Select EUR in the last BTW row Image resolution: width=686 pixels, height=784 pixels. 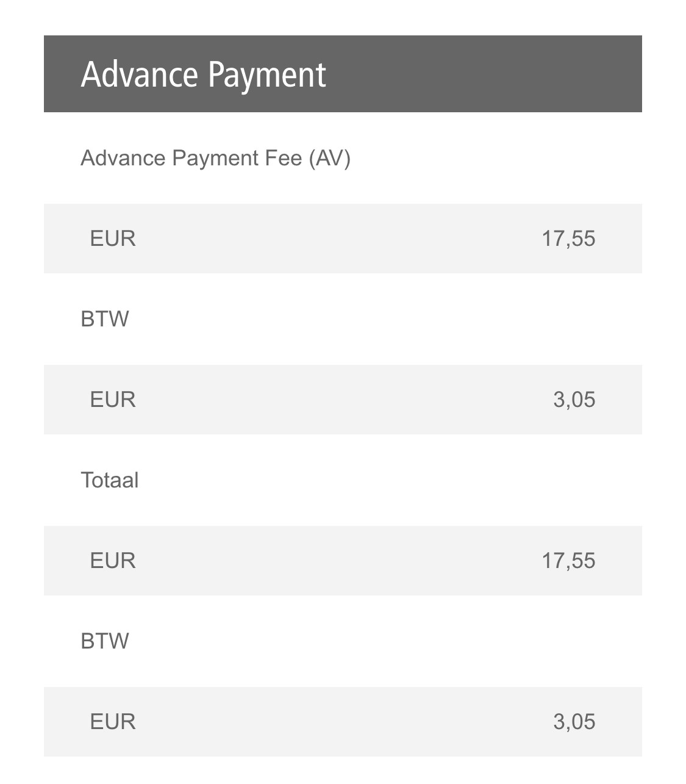pyautogui.click(x=113, y=722)
